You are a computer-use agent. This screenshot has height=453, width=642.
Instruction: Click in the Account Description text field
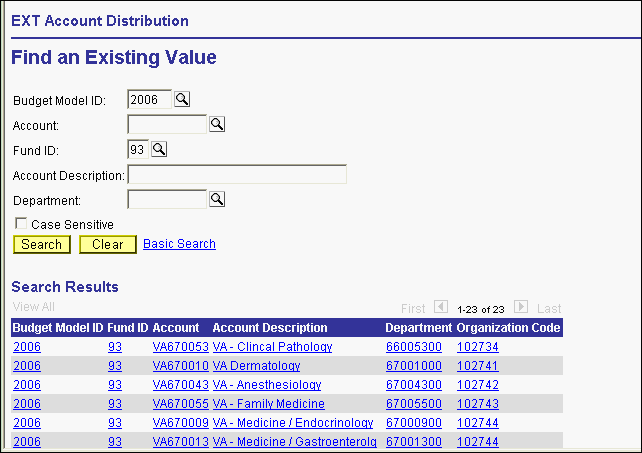point(237,175)
